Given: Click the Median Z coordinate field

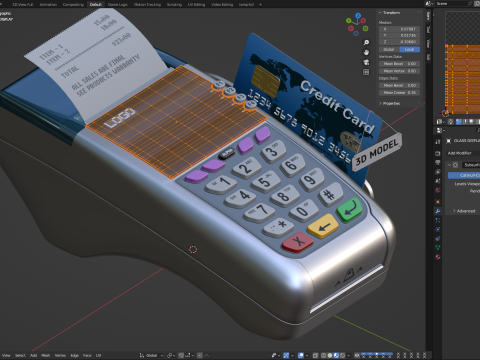Looking at the screenshot, I should 399,42.
